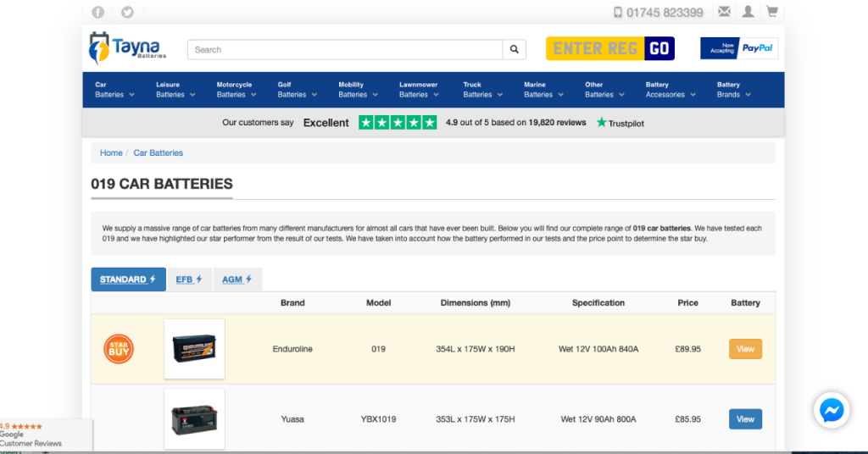Screen dimensions: 868x454
Task: Go to home via Tayna Batteries logo
Action: [127, 48]
